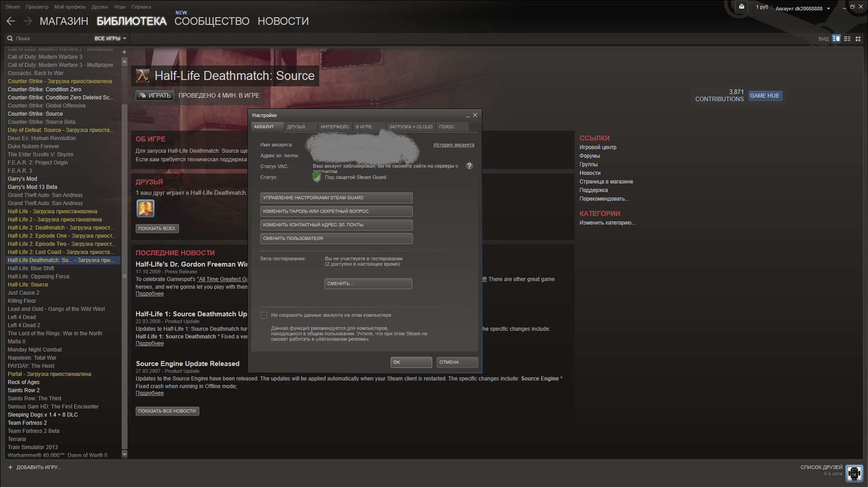Click СМЕНИТЬ ПОЛЬЗОВАТЕЛЯ button
The height and width of the screenshot is (488, 868).
pyautogui.click(x=336, y=239)
